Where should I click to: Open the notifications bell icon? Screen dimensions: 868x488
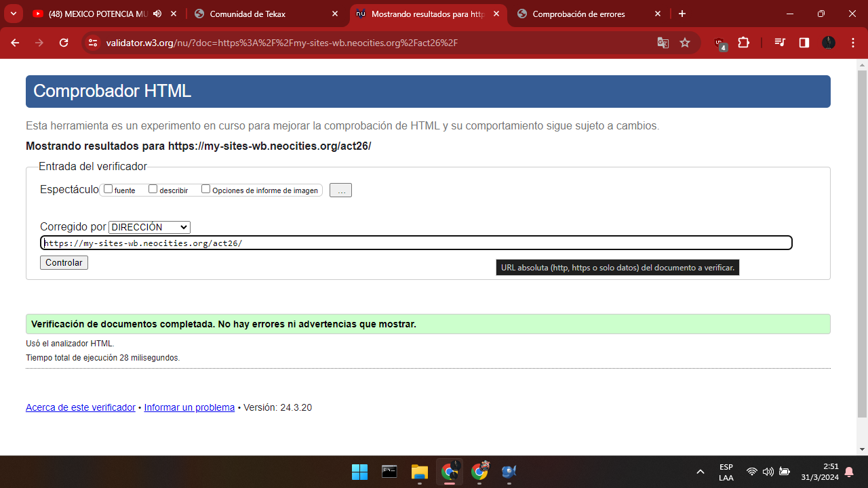pos(849,472)
